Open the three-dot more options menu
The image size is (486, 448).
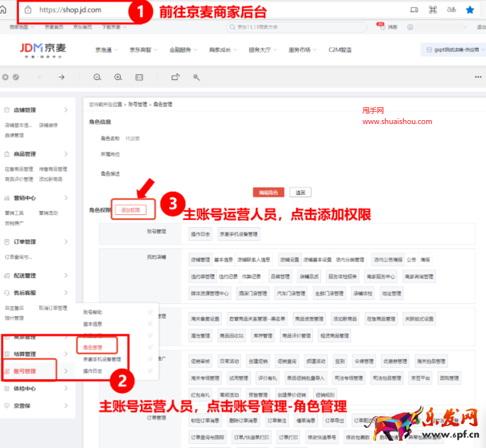point(478,77)
